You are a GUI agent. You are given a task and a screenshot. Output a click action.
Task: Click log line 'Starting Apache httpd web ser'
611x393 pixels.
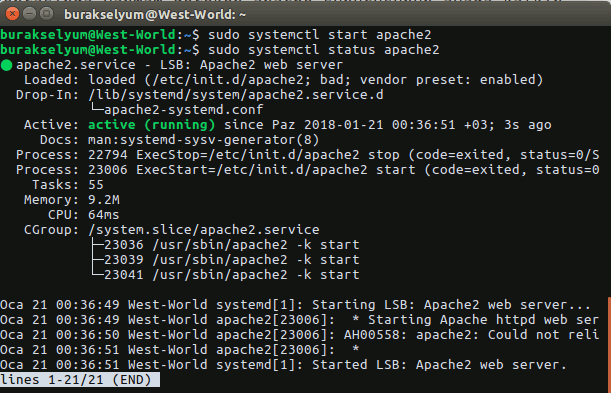[x=299, y=320]
